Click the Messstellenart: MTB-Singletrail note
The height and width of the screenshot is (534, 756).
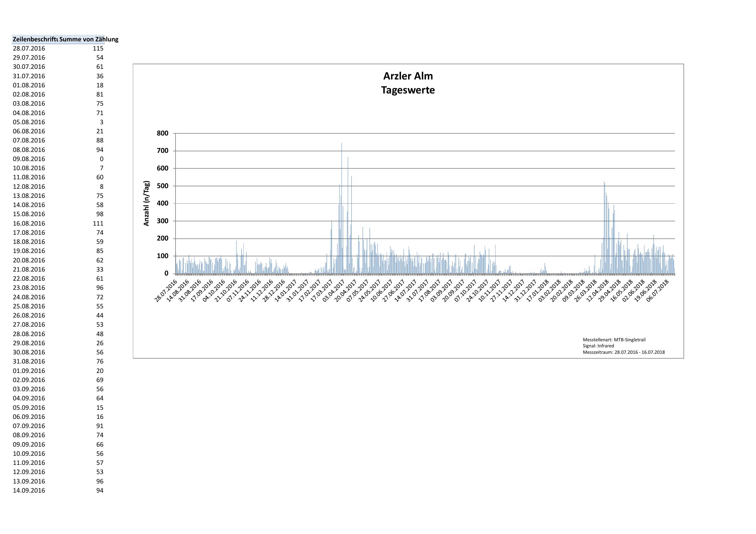pos(614,339)
